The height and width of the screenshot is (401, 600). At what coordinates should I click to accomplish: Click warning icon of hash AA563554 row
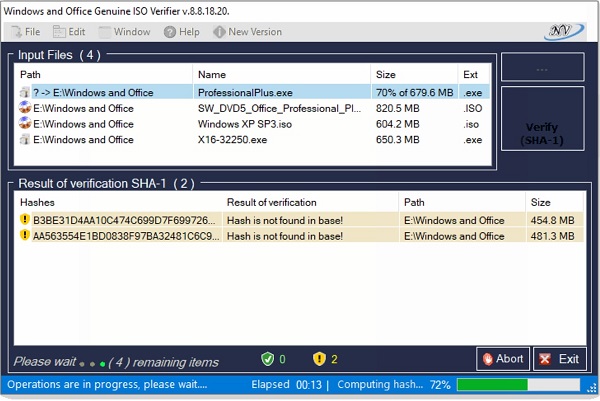coord(24,235)
